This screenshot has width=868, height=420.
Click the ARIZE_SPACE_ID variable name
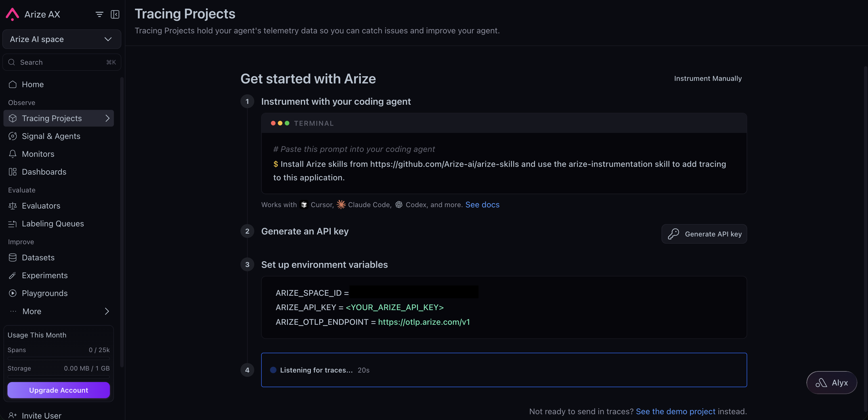coord(309,293)
